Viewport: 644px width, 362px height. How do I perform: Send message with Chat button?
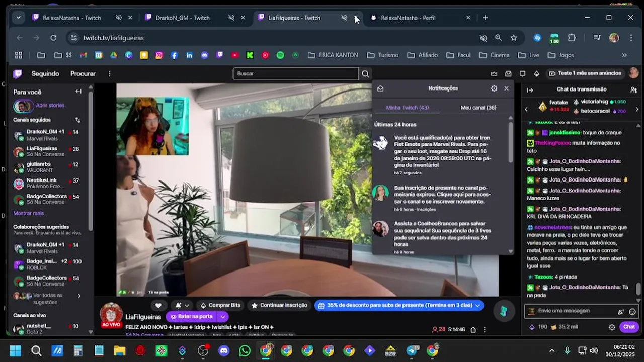[629, 327]
